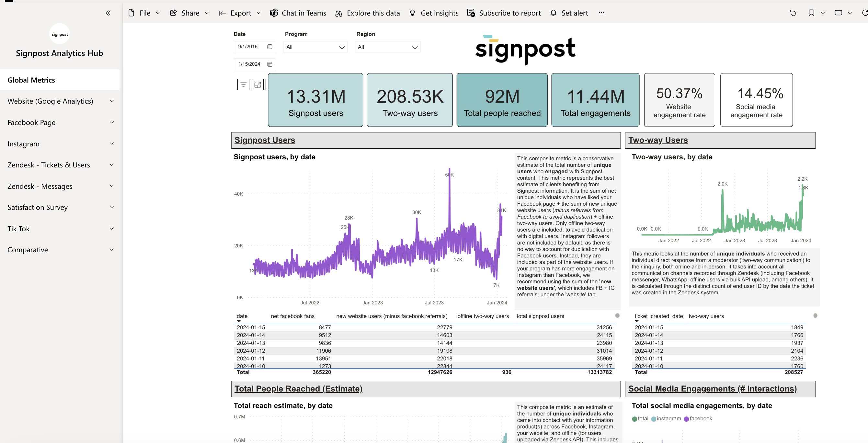
Task: Open the File menu
Action: coord(144,13)
